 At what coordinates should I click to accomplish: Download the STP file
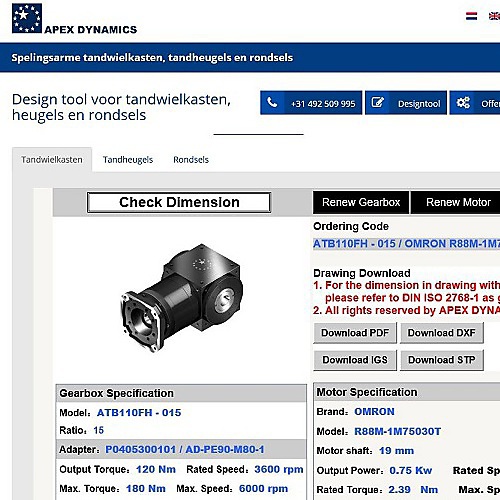442,360
